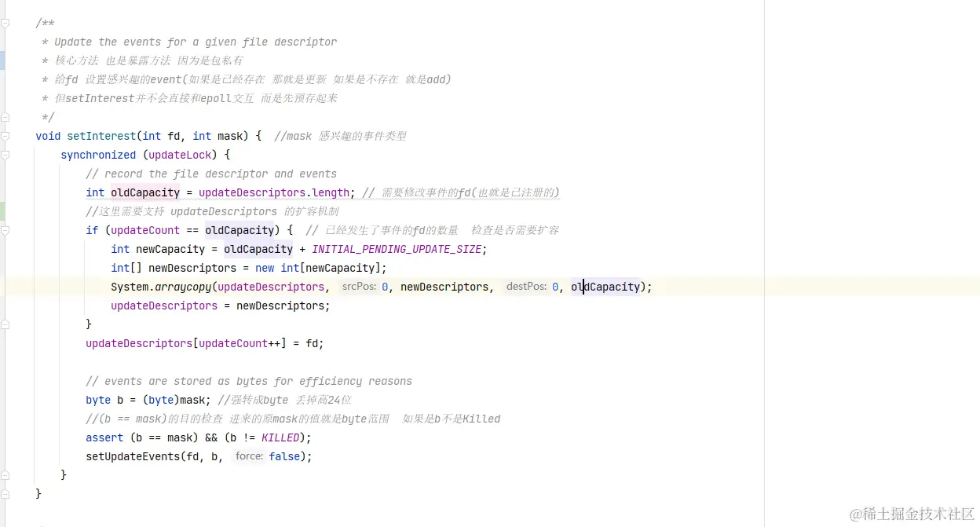This screenshot has height=527, width=980.
Task: Click the KILLED constant in assert line
Action: (280, 437)
